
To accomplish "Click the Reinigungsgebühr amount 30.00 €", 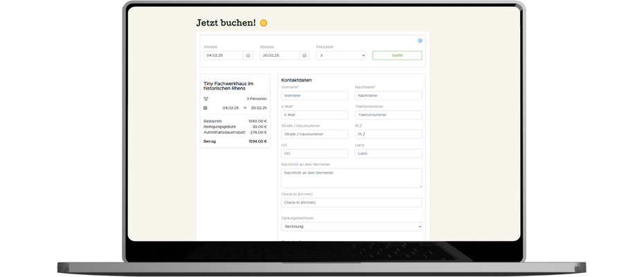I will 260,127.
